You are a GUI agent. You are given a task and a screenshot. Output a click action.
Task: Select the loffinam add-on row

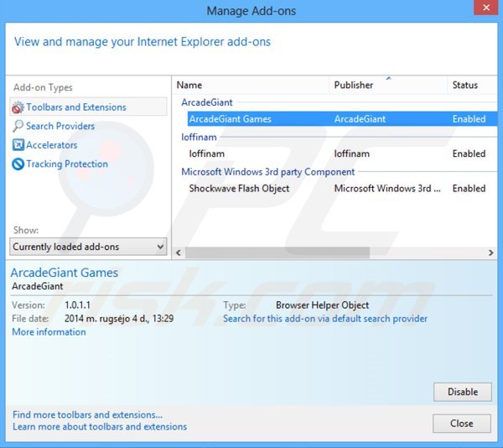[x=342, y=154]
